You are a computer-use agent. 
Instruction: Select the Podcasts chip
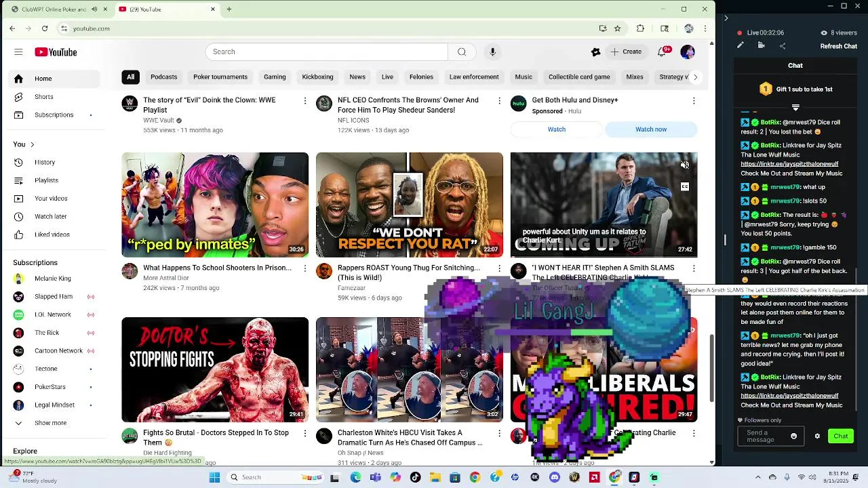click(x=163, y=77)
